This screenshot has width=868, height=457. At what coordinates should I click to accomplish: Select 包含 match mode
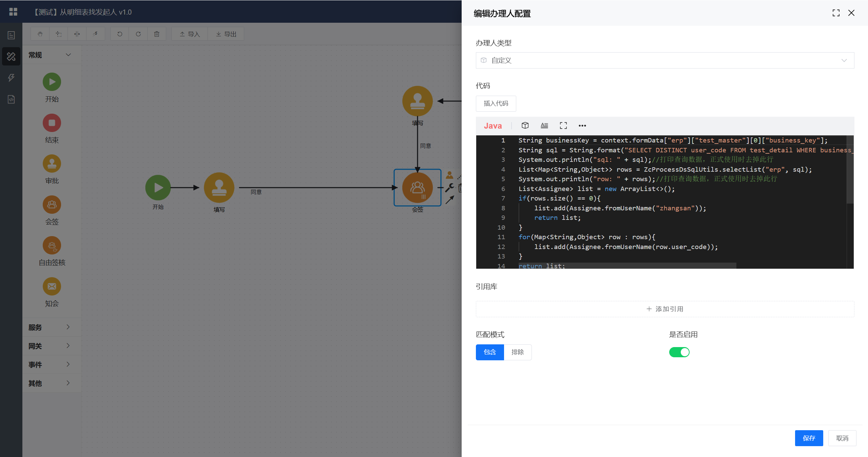point(489,352)
